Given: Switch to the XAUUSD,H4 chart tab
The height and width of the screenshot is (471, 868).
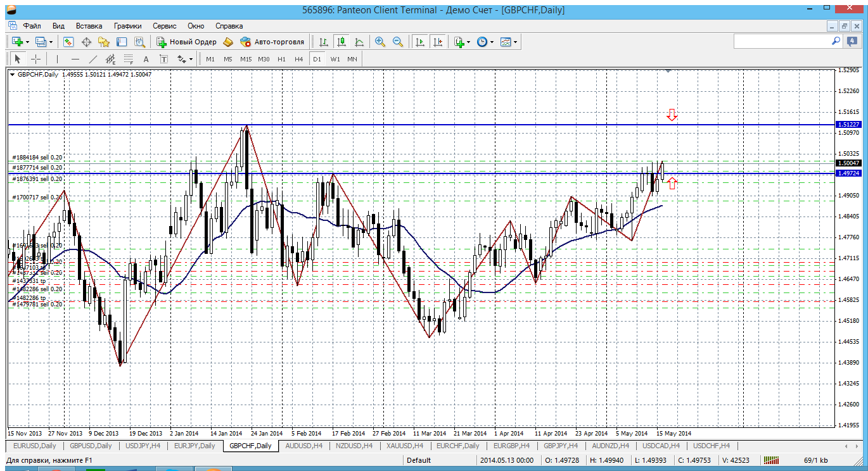Looking at the screenshot, I should (405, 446).
